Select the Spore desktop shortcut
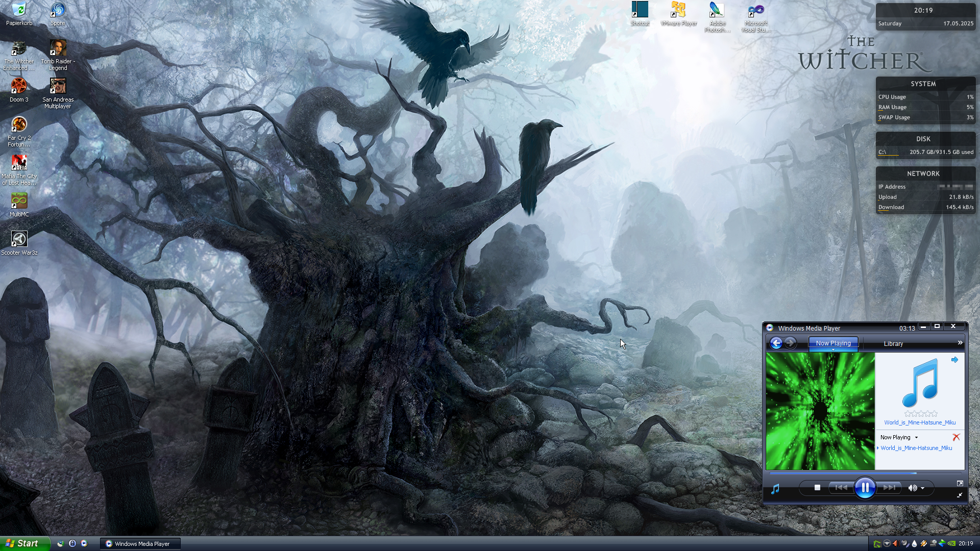Image resolution: width=980 pixels, height=551 pixels. tap(58, 14)
